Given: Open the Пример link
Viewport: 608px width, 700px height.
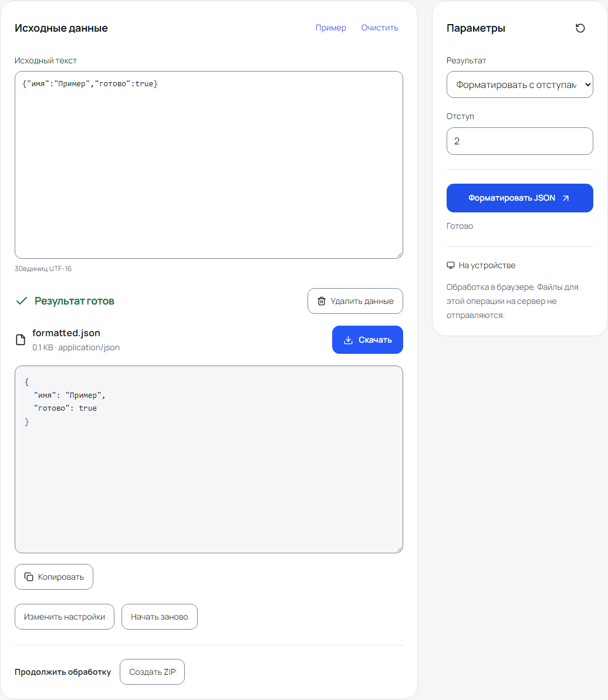Looking at the screenshot, I should (331, 28).
